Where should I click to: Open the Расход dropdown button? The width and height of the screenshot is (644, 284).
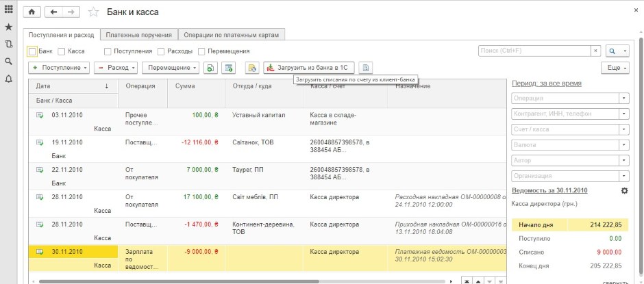coord(115,68)
